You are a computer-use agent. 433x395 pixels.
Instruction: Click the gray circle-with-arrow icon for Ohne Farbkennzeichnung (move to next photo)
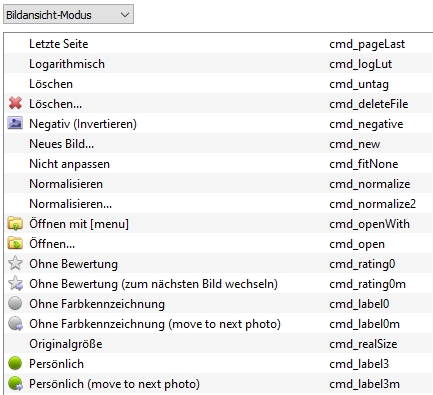(x=15, y=324)
